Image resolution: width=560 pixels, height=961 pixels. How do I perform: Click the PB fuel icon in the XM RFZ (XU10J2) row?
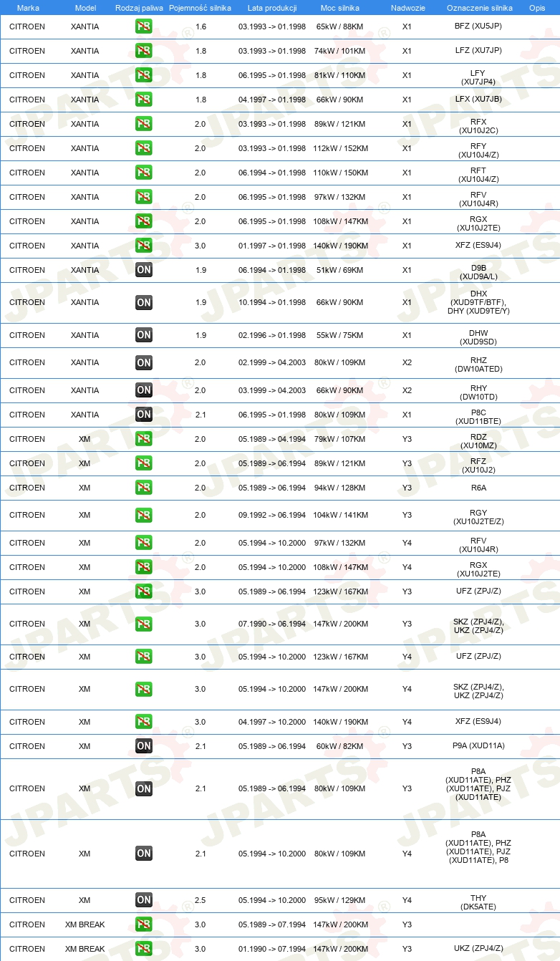click(144, 463)
